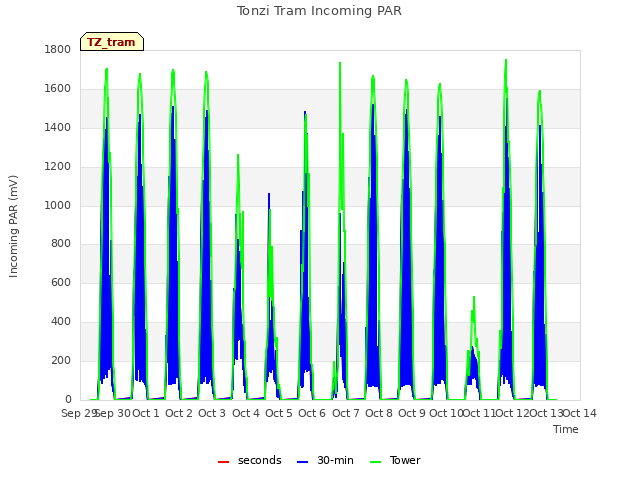This screenshot has height=480, width=640.
Task: Click the 0 y-axis tick label
Action: [68, 399]
